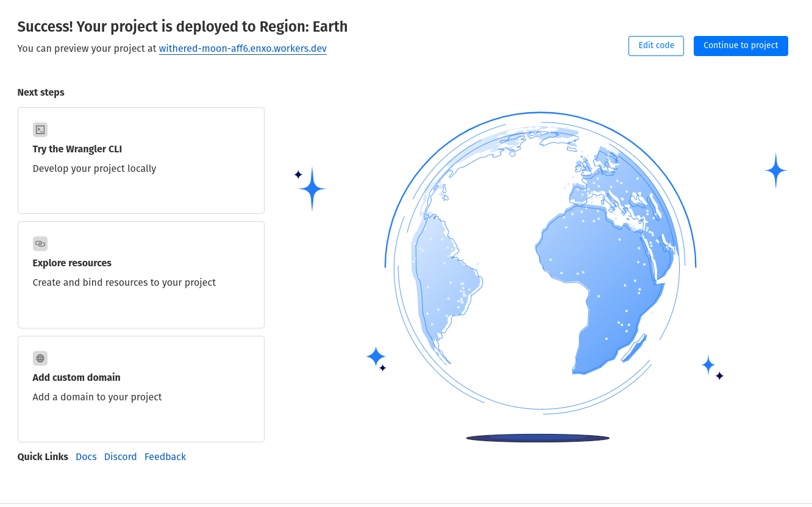
Task: Click the Edit code button
Action: point(656,46)
